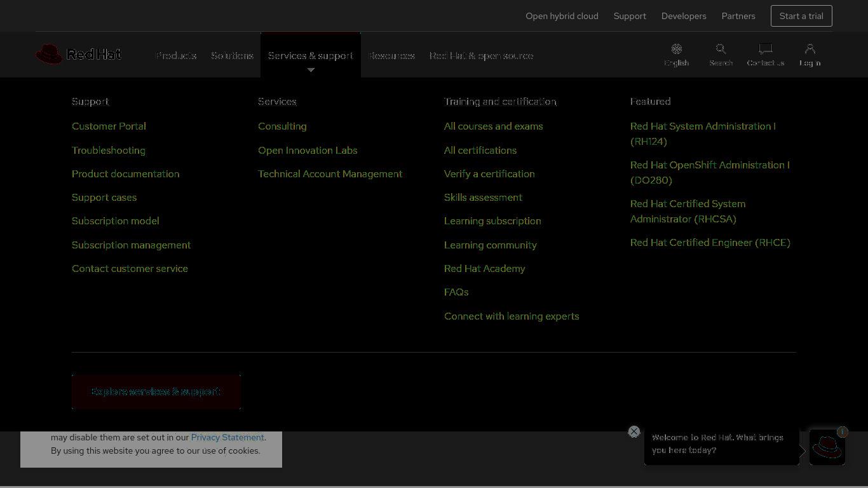Open the Privacy Statement link
This screenshot has height=488, width=868.
point(227,437)
